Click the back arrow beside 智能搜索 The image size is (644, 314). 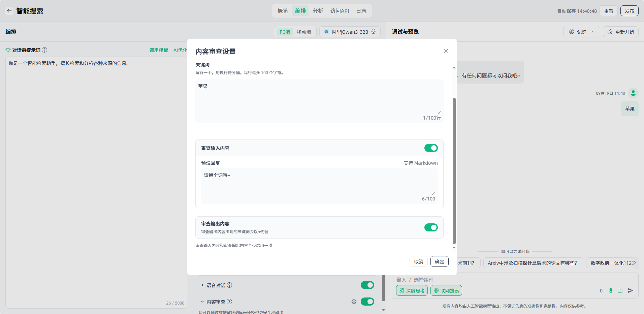coord(9,11)
